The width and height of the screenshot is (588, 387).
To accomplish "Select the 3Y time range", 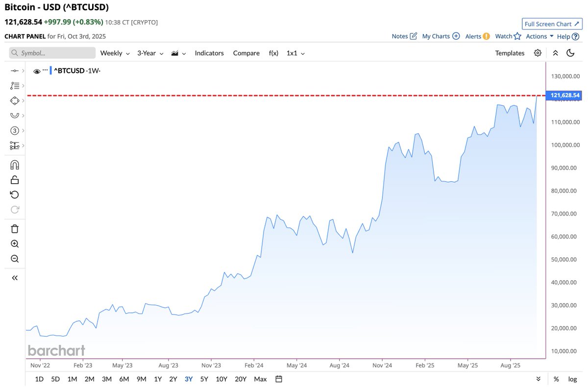I will 189,379.
